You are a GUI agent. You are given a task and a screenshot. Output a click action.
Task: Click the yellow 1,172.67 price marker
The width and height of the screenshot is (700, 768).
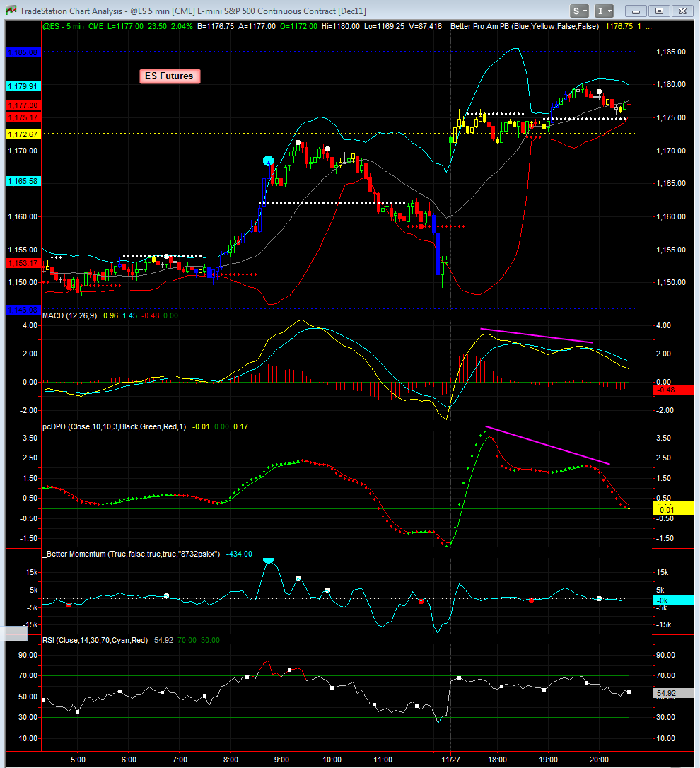click(x=23, y=134)
